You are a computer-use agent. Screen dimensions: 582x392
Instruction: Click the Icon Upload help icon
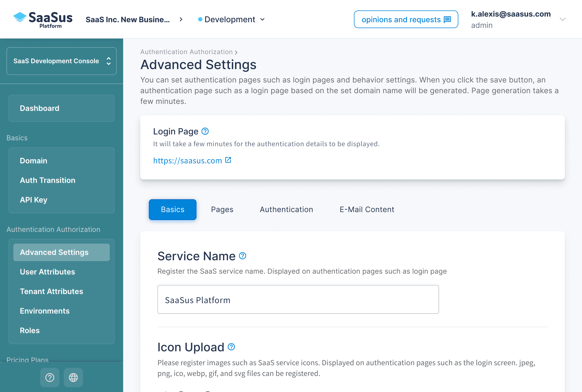[x=231, y=347]
